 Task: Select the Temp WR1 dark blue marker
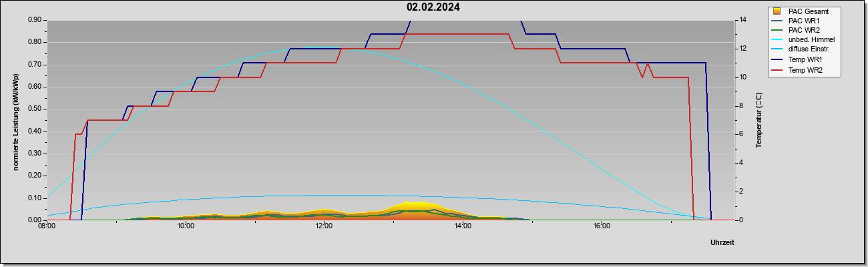(777, 61)
